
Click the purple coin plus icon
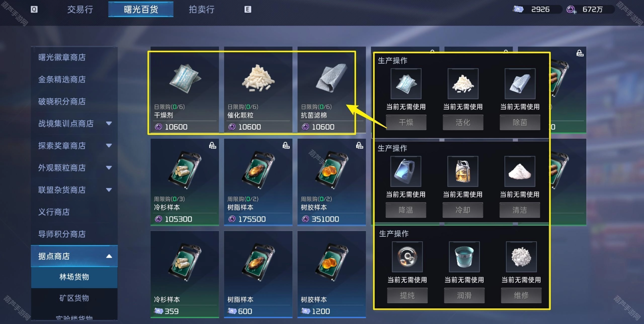point(571,10)
